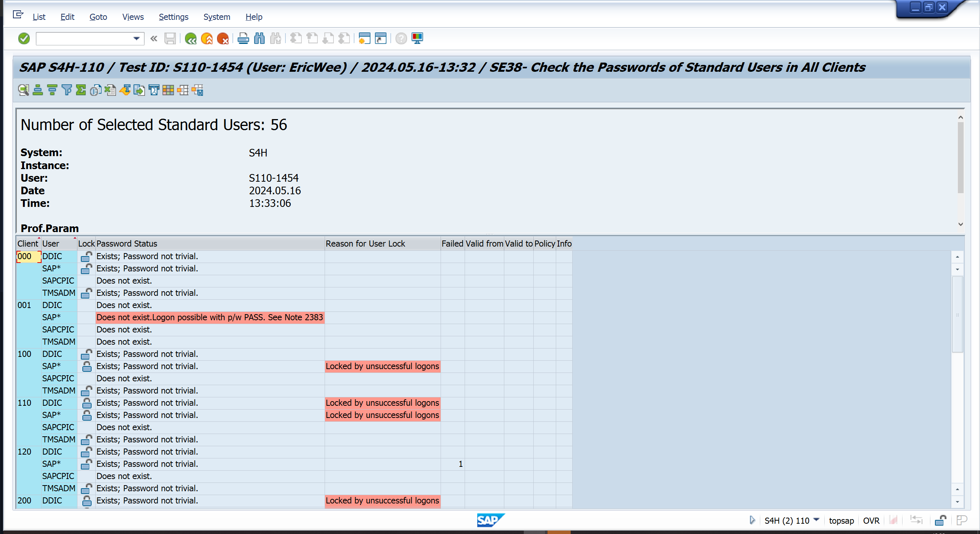
Task: Open the Goto menu
Action: click(98, 17)
